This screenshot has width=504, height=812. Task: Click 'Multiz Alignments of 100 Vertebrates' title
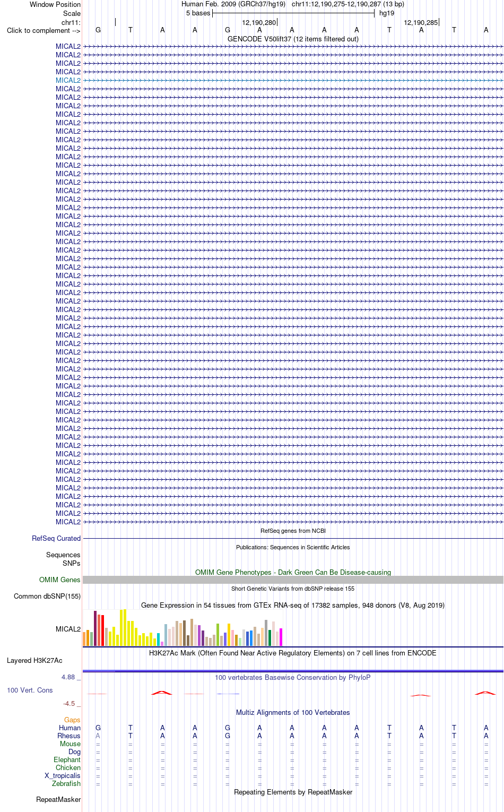(293, 712)
